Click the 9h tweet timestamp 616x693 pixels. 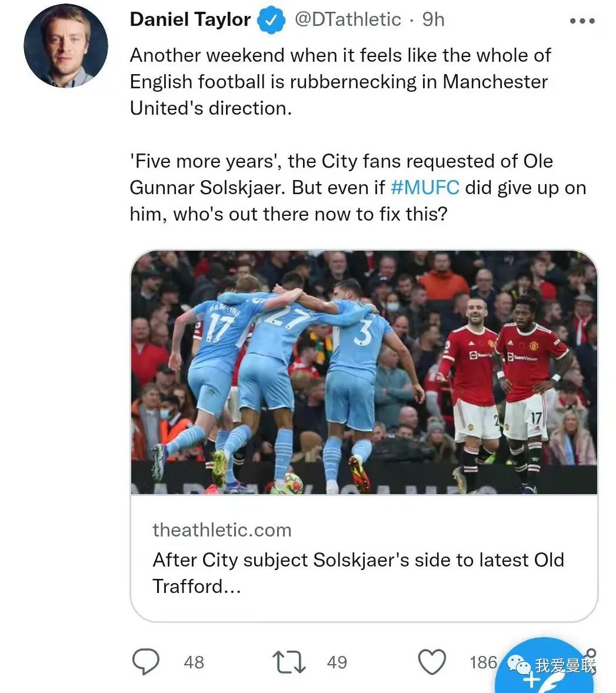(x=434, y=19)
